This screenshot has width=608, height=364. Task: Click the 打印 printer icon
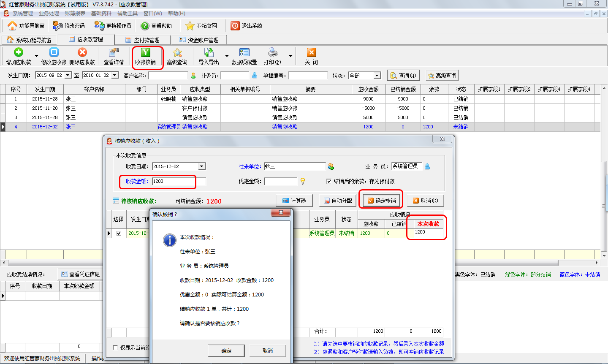click(272, 52)
